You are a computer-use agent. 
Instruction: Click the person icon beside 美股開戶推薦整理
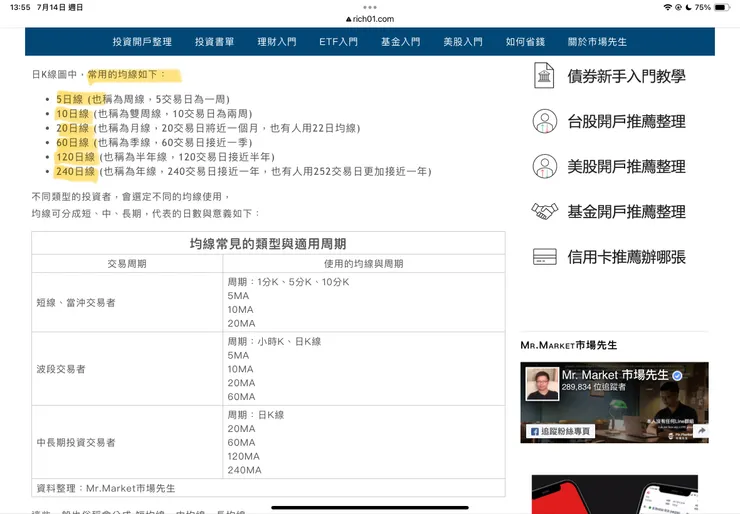(x=545, y=166)
